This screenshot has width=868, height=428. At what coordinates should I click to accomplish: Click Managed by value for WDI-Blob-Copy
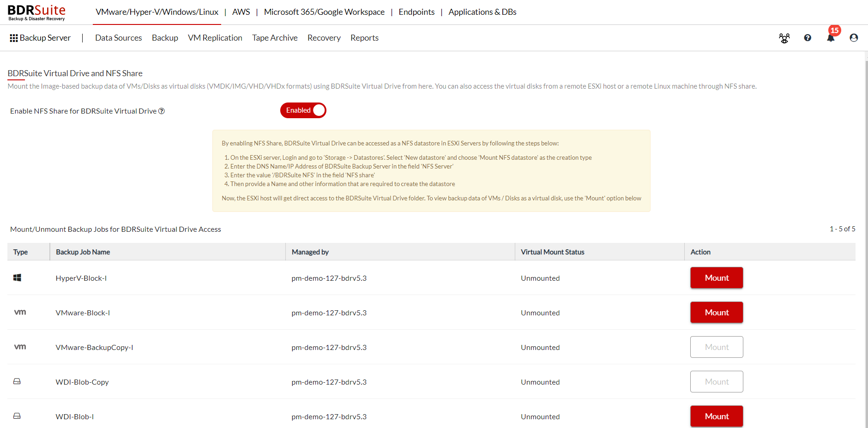[329, 382]
